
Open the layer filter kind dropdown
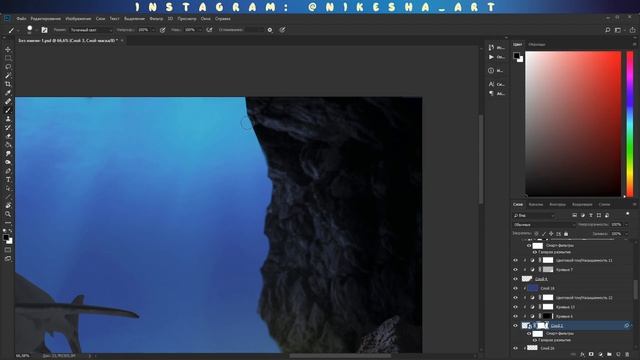pyautogui.click(x=534, y=215)
